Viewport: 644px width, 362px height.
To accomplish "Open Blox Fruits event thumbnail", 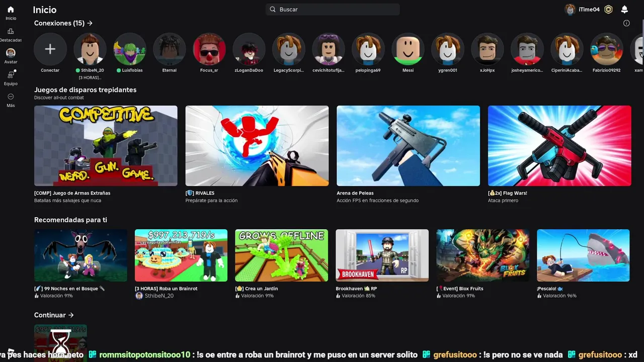I will pos(483,255).
